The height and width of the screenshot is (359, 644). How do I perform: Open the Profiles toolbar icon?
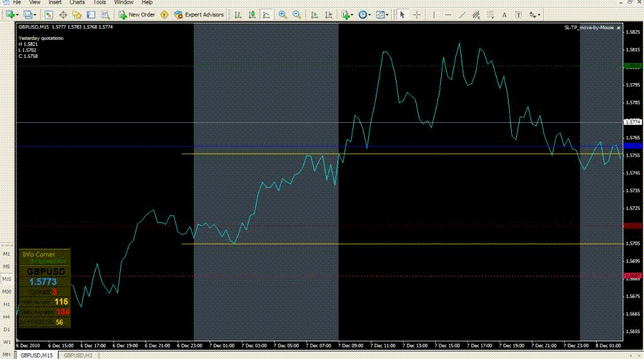(28, 14)
